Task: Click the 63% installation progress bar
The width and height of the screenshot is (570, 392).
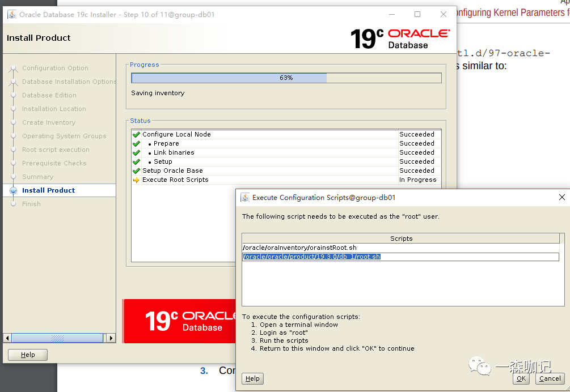Action: click(286, 78)
